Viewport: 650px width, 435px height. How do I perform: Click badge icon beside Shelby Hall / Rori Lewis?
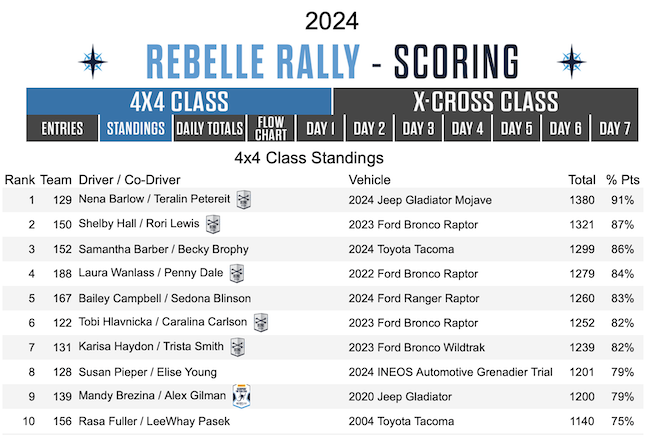[213, 224]
